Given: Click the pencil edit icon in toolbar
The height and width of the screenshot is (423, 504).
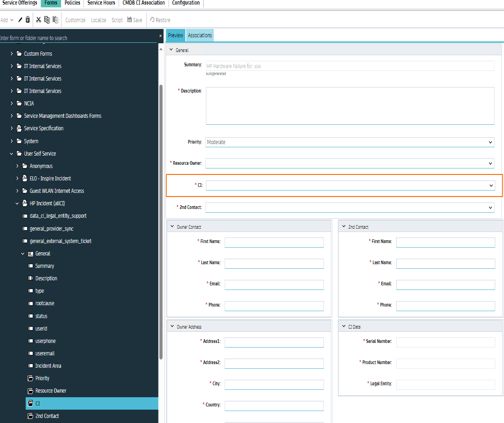Looking at the screenshot, I should 20,20.
